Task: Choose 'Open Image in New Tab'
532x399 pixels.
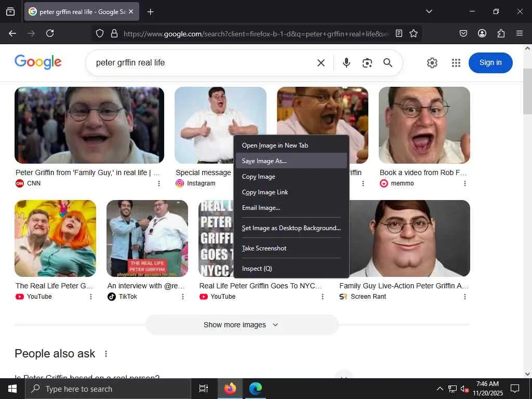Action: (x=291, y=145)
